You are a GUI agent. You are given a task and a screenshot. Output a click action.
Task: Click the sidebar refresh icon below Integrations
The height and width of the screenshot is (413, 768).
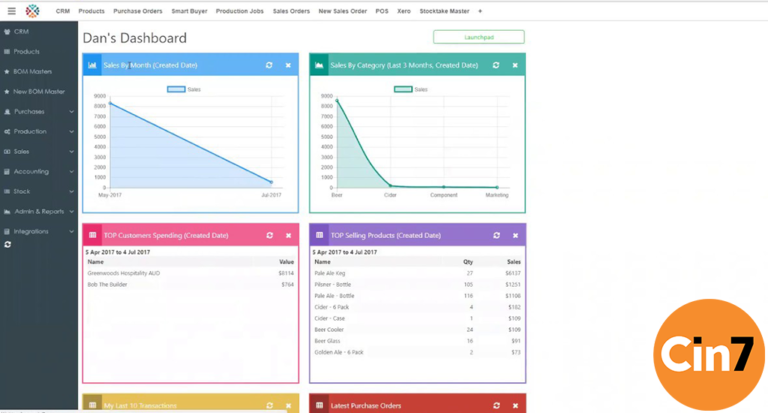coord(8,244)
